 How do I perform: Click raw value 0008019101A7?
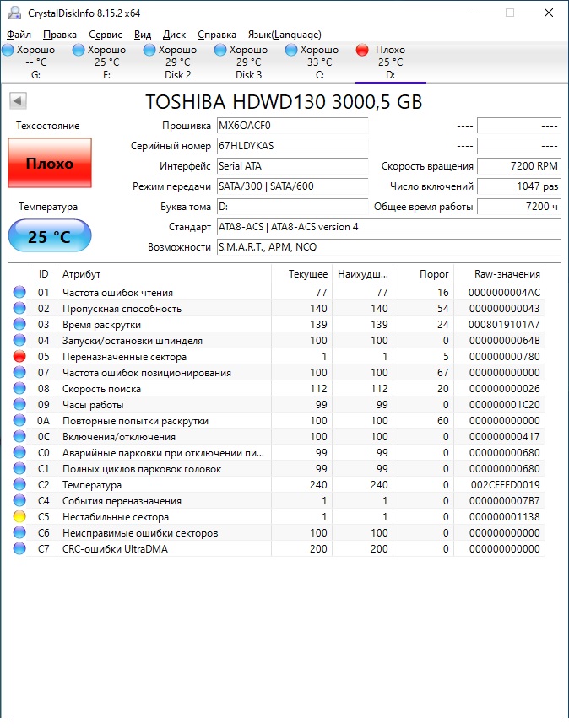click(x=505, y=325)
